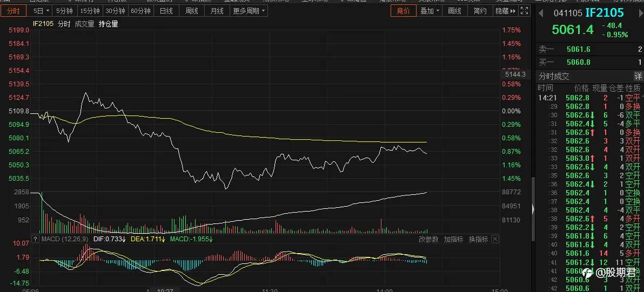The width and height of the screenshot is (644, 292).
Task: Click 换指标 to change the indicator
Action: click(x=479, y=239)
